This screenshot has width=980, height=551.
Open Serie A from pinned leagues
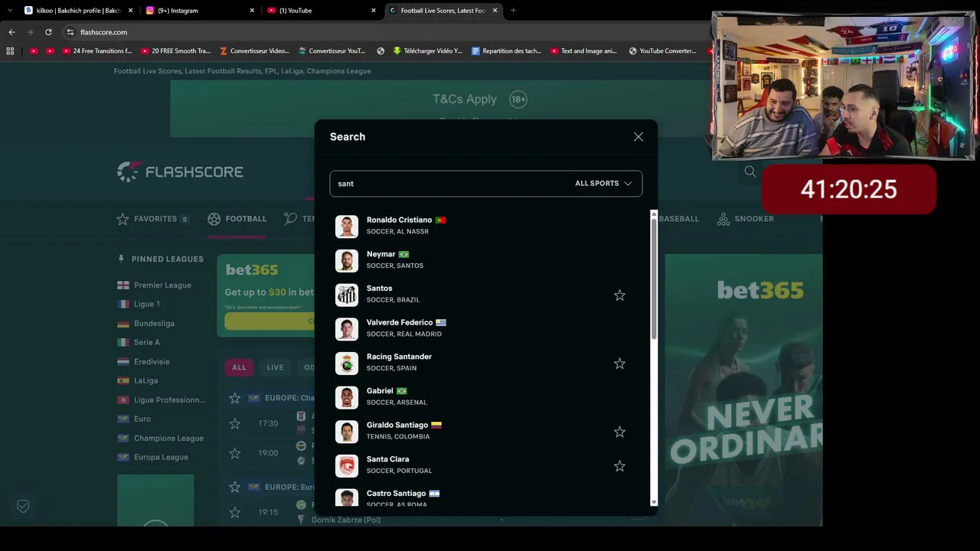(139, 343)
